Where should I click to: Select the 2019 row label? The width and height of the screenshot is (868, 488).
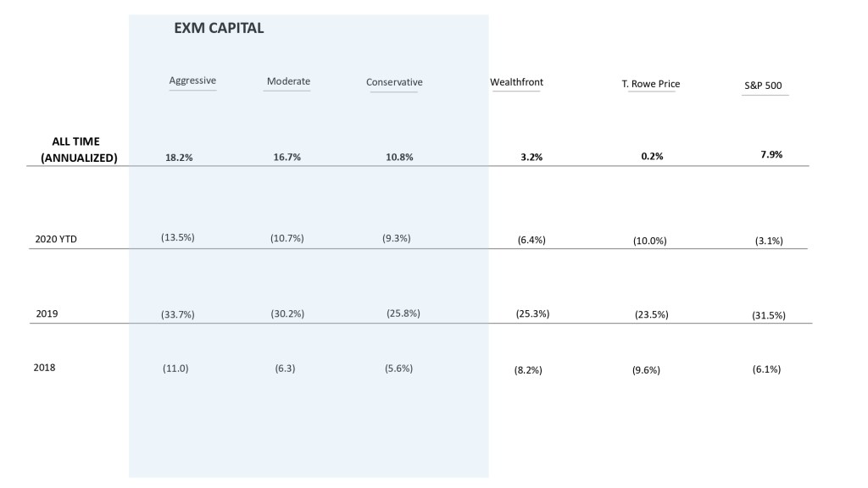coord(47,313)
